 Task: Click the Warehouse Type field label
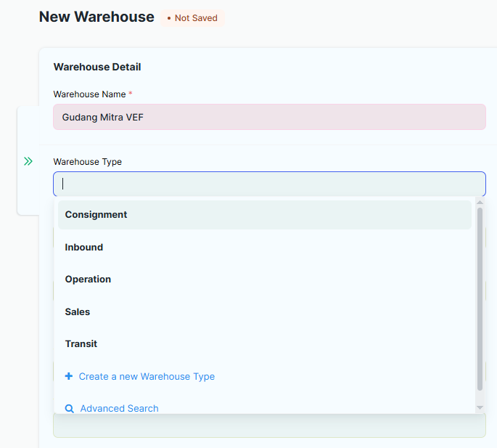88,162
